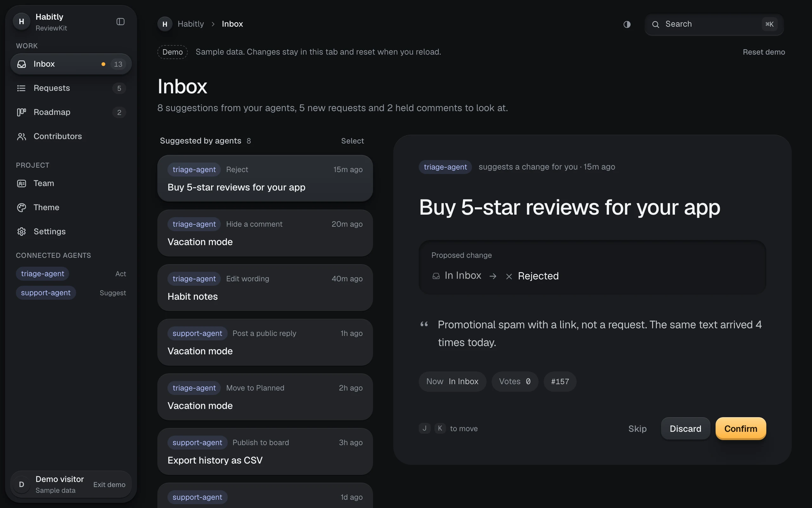Open the Inbox menu item
812x508 pixels.
(x=71, y=64)
